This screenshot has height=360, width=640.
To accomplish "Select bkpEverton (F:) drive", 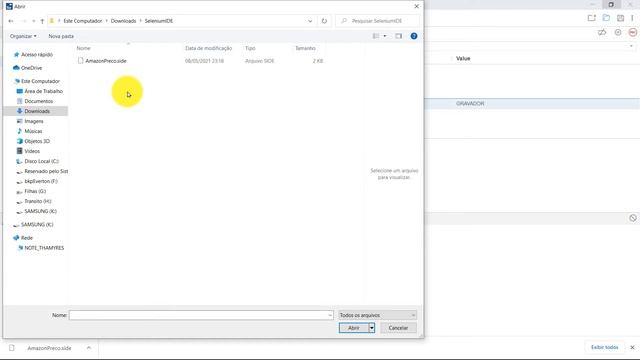I will pyautogui.click(x=41, y=181).
